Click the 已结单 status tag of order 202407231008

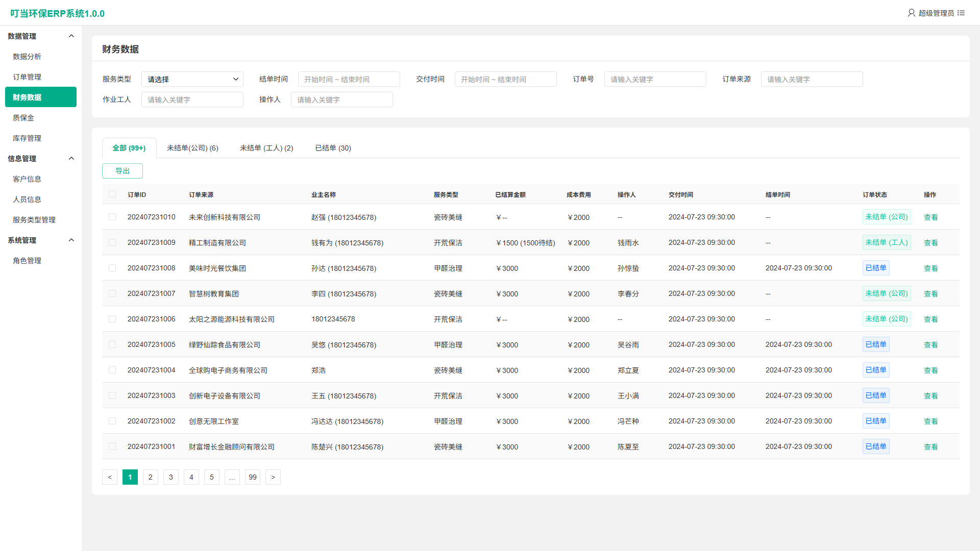click(x=876, y=268)
